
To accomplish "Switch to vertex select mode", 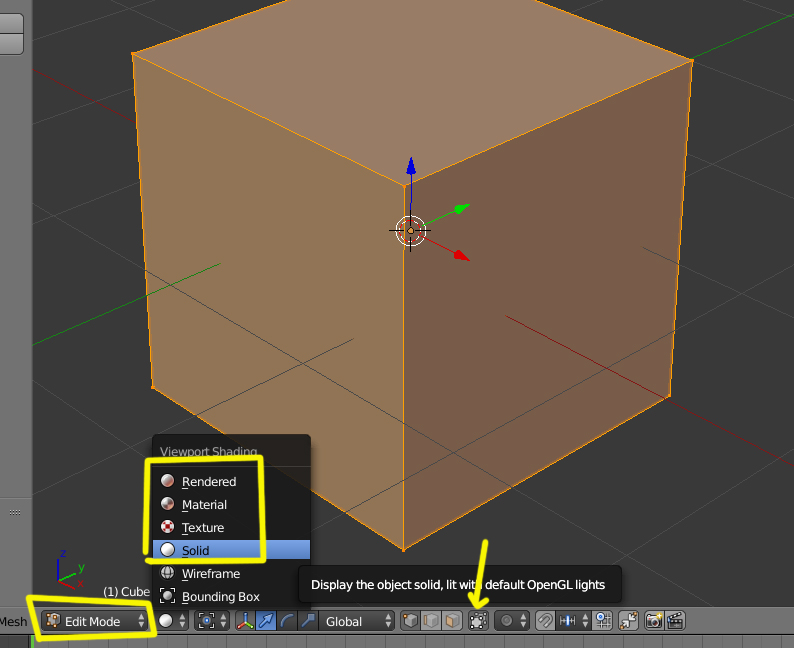I will click(411, 621).
